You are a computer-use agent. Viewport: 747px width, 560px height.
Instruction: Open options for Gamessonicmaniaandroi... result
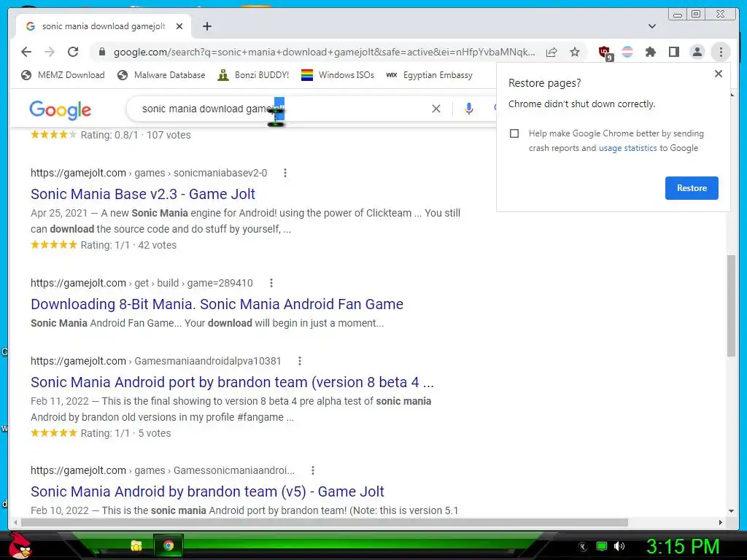pyautogui.click(x=312, y=470)
